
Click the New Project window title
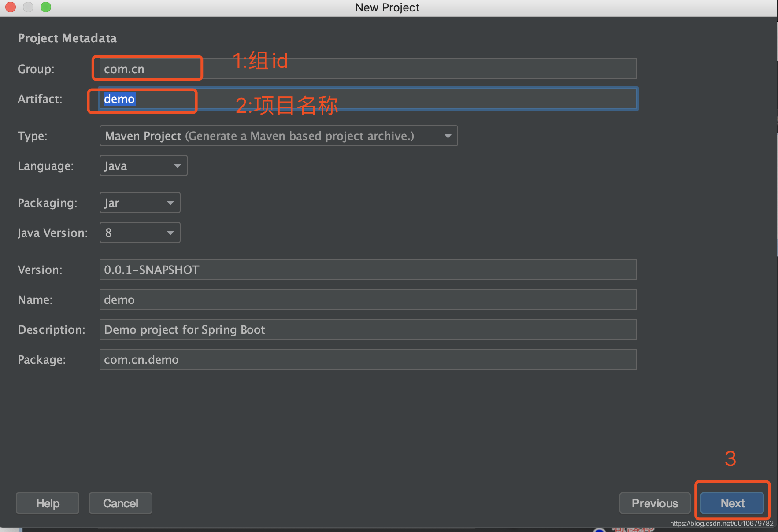387,7
